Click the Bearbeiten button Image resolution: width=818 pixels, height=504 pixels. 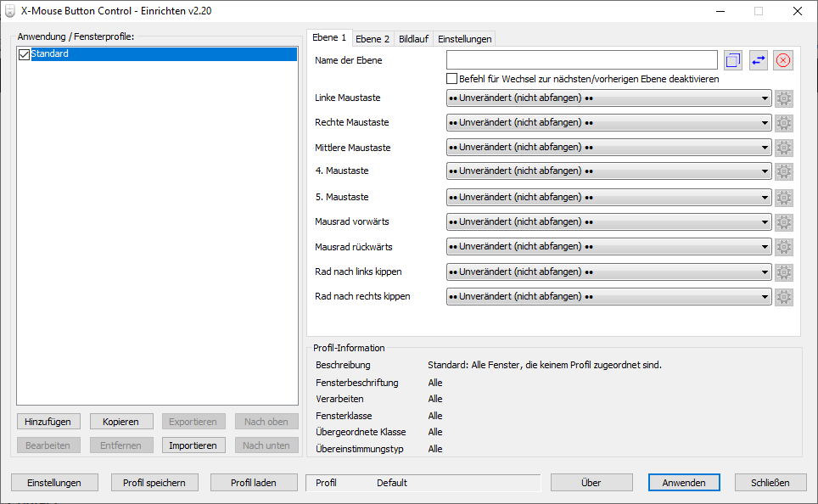click(48, 445)
